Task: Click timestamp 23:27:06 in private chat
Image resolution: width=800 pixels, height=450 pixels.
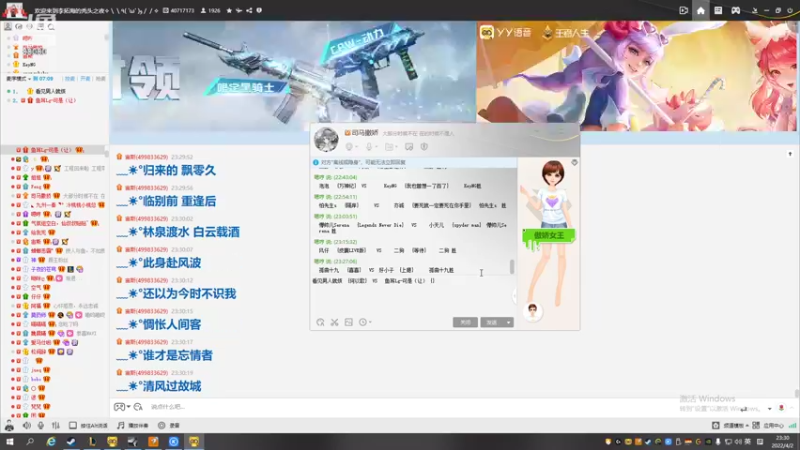Action: [345, 262]
